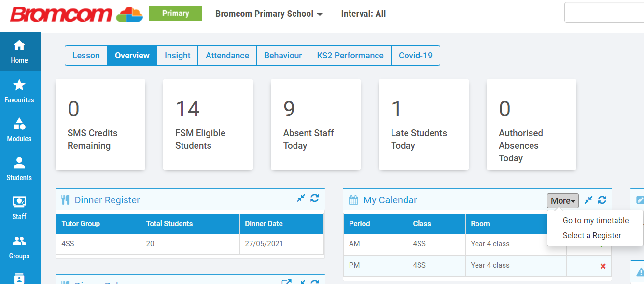Collapse the Dinner Register widget
This screenshot has width=644, height=284.
301,198
